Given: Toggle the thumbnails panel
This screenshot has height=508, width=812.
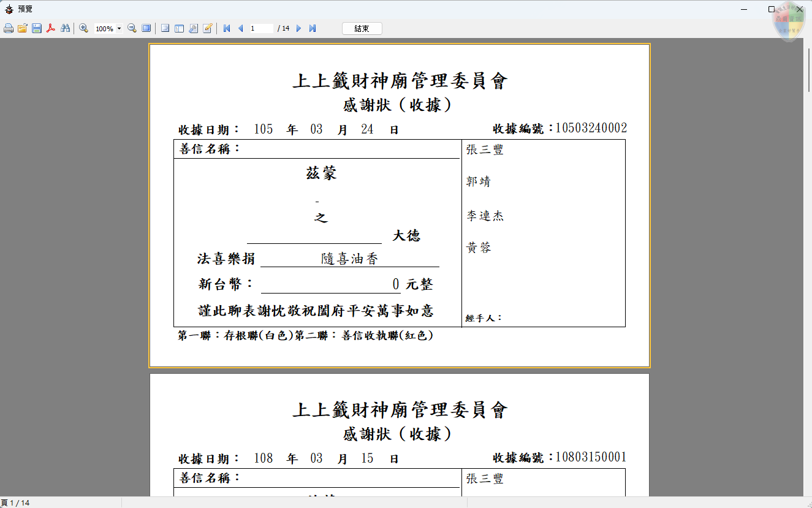Looking at the screenshot, I should point(179,28).
